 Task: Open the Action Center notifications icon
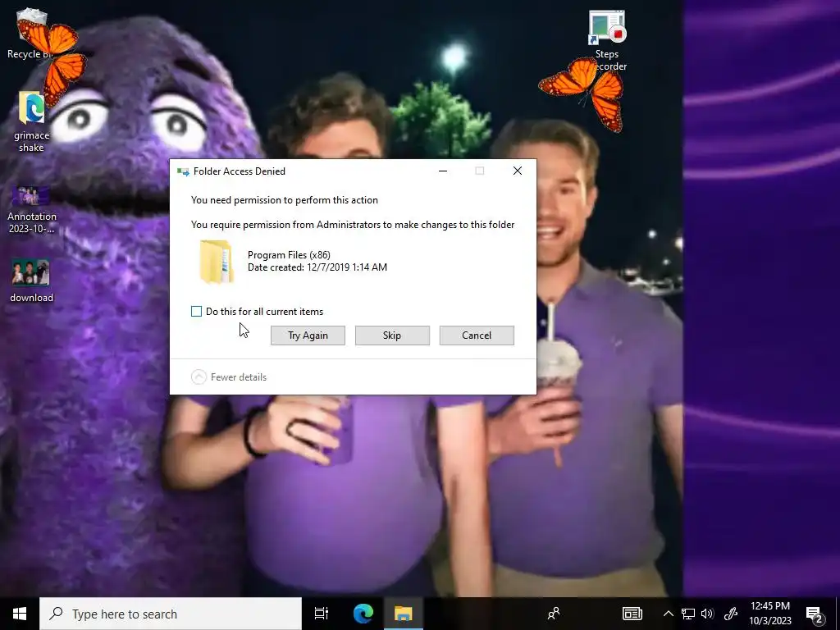tap(815, 614)
